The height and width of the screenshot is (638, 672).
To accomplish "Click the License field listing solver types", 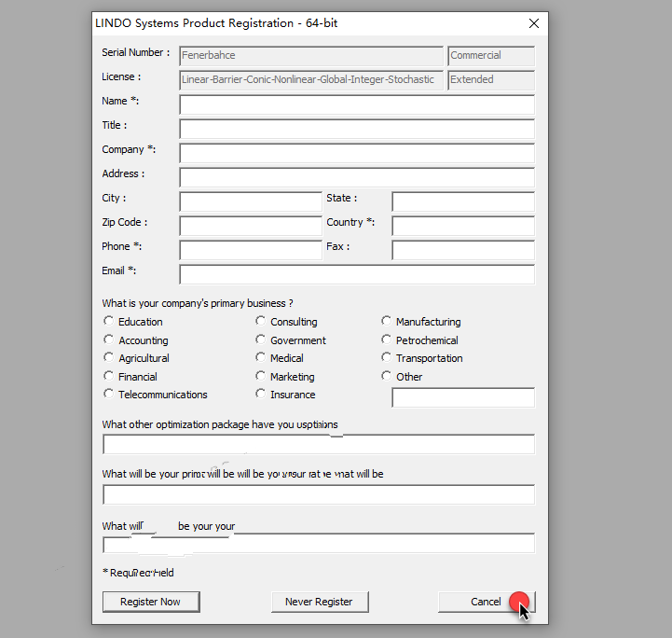I will click(x=311, y=80).
